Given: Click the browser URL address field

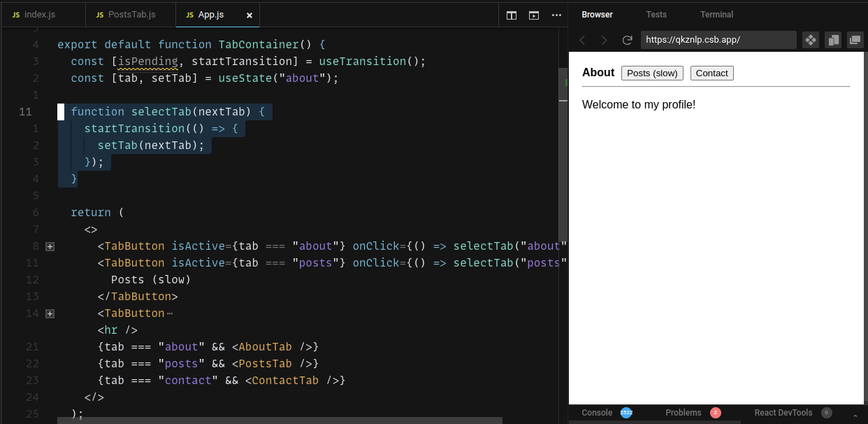Looking at the screenshot, I should pyautogui.click(x=718, y=40).
